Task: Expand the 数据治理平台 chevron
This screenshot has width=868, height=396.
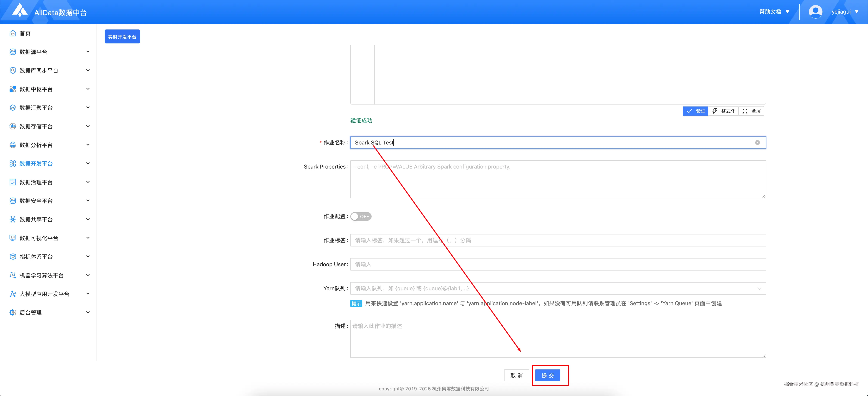Action: coord(88,182)
